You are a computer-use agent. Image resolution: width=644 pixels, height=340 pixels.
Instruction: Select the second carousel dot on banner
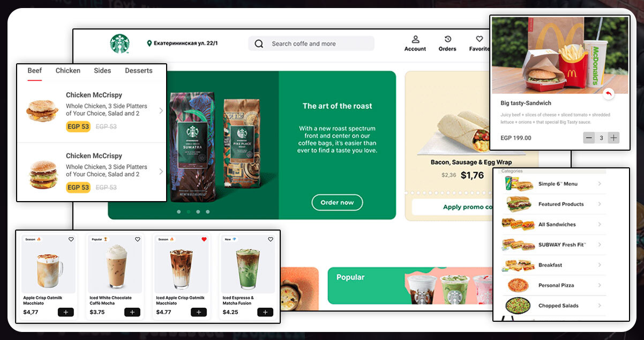[x=189, y=212]
